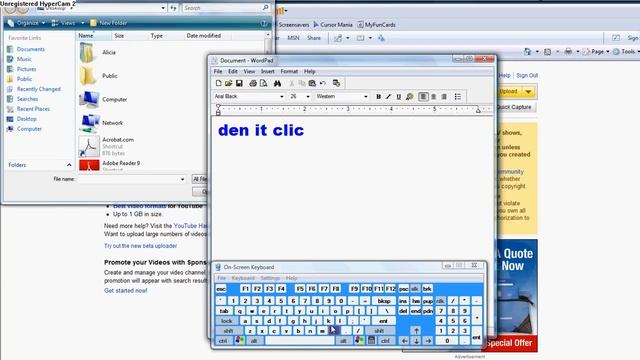Click the Undo arrow in WordPad toolbar
Screen dimensions: 640x360
(x=323, y=83)
